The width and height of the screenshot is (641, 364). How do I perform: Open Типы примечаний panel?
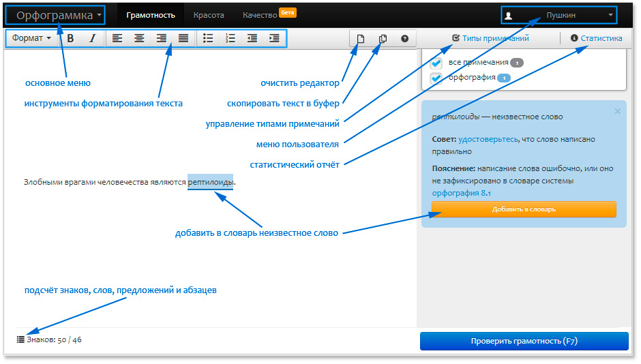point(490,38)
